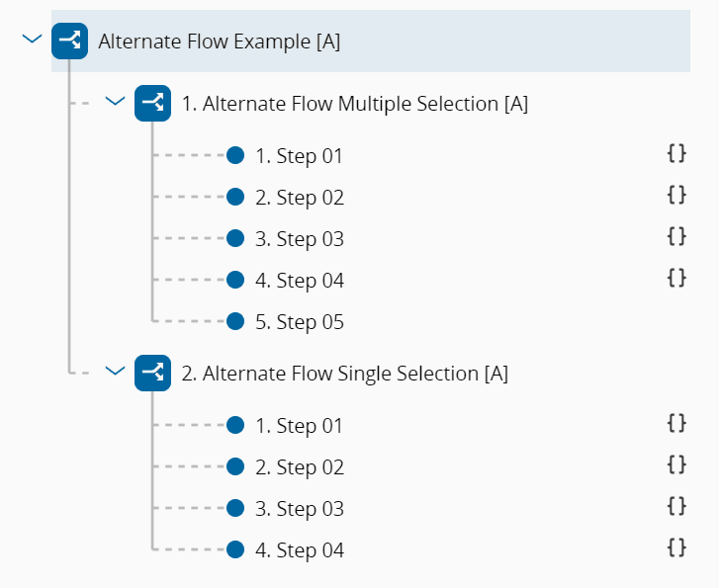Collapse the Alternate Flow Example root node

pos(32,40)
